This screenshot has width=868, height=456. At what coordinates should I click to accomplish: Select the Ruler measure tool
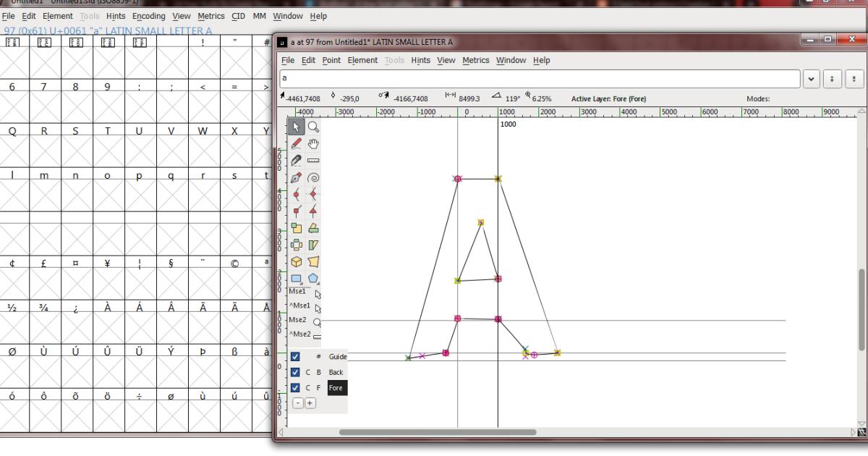click(x=313, y=161)
